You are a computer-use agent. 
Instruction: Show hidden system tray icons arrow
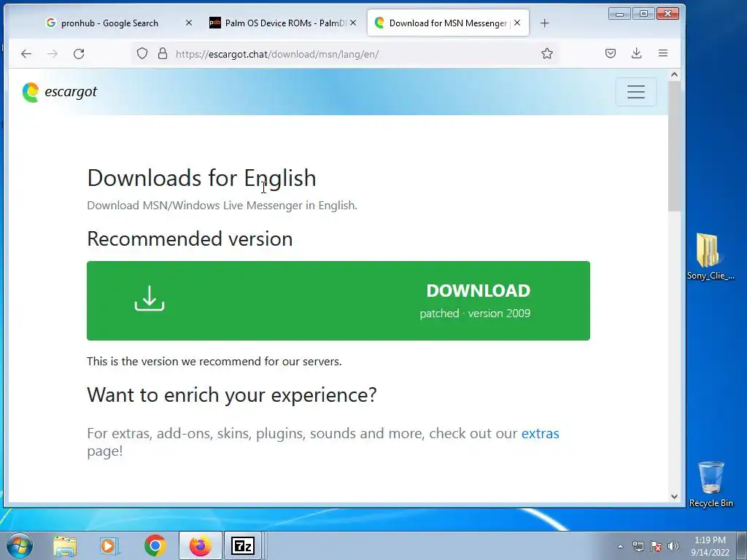click(x=620, y=546)
